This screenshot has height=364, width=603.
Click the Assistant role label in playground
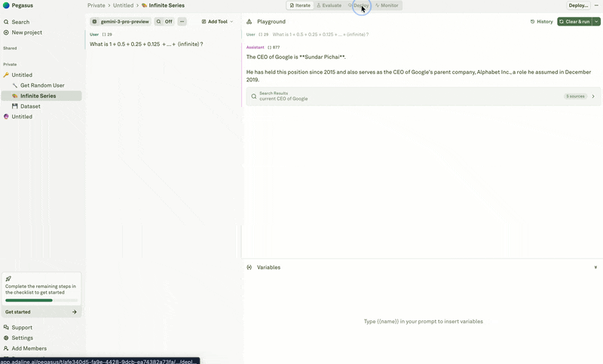(256, 47)
